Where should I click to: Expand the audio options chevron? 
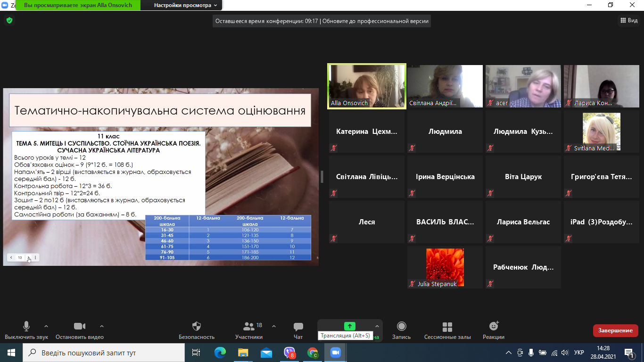(46, 326)
